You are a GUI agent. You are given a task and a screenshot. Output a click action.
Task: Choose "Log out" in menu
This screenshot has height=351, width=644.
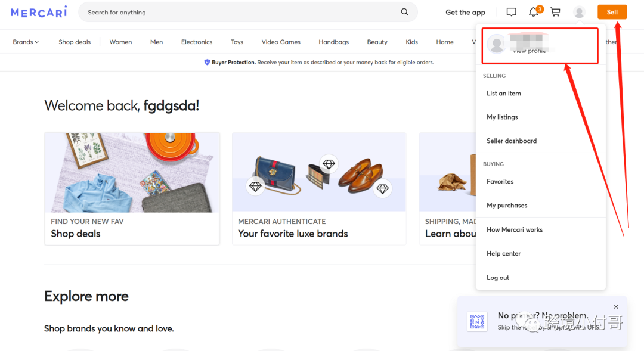[x=498, y=278]
